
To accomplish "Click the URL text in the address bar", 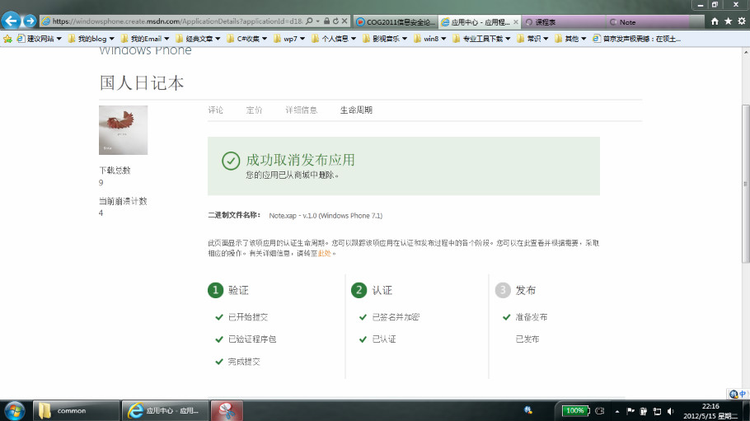I will tap(177, 21).
